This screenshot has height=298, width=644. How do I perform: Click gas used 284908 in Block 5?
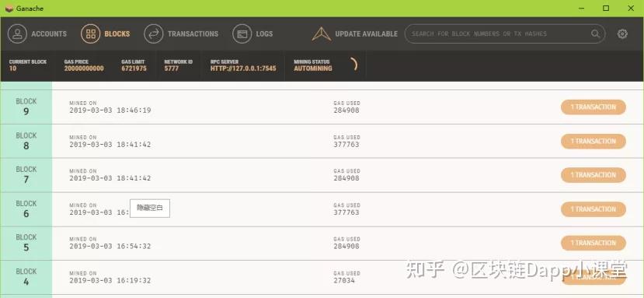[x=346, y=246]
